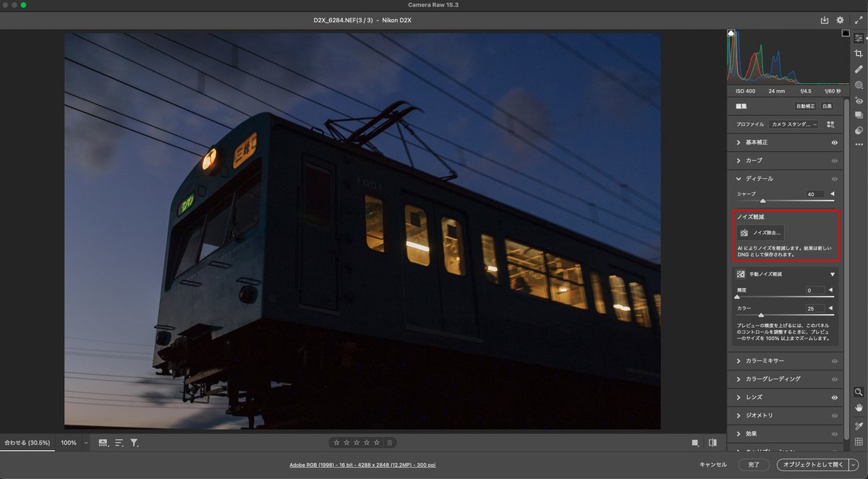Viewport: 868px width, 479px height.
Task: Open the プロファイル dropdown
Action: (x=793, y=124)
